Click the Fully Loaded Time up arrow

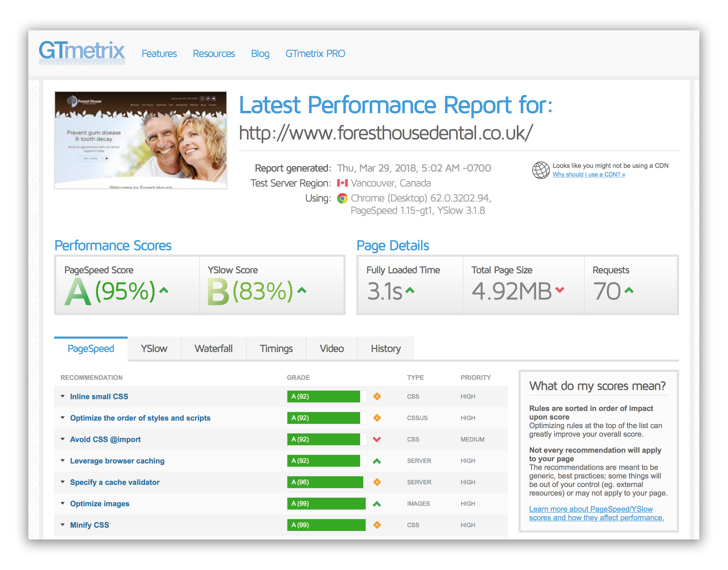(x=410, y=291)
